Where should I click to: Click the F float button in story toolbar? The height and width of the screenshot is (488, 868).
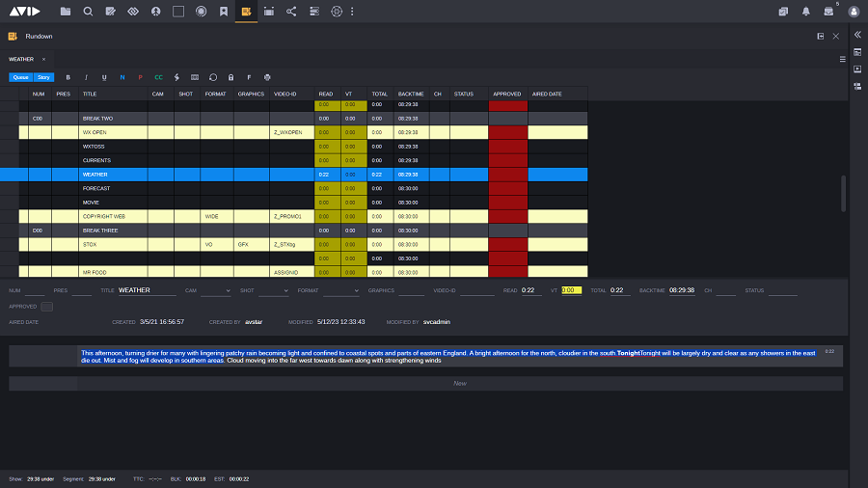249,77
